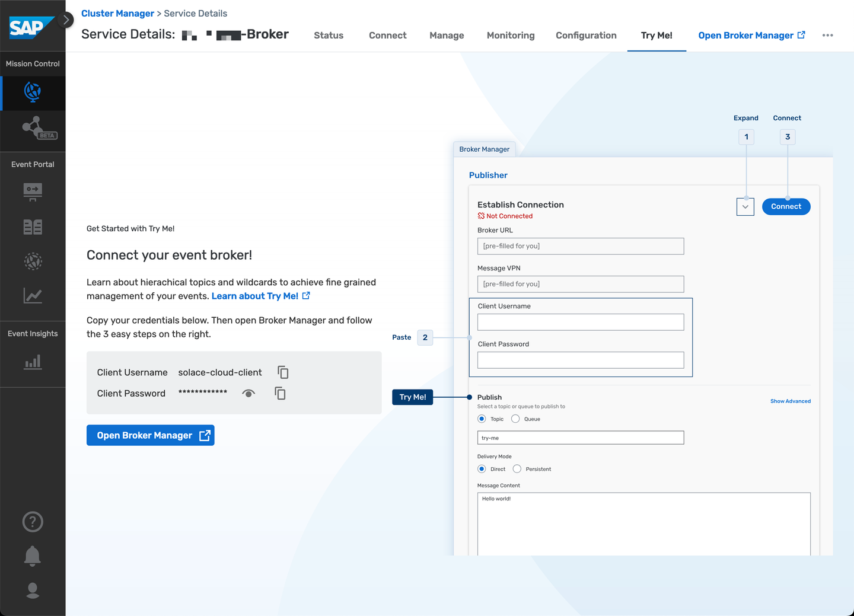Open the more options ellipsis menu
The height and width of the screenshot is (616, 854).
[828, 36]
